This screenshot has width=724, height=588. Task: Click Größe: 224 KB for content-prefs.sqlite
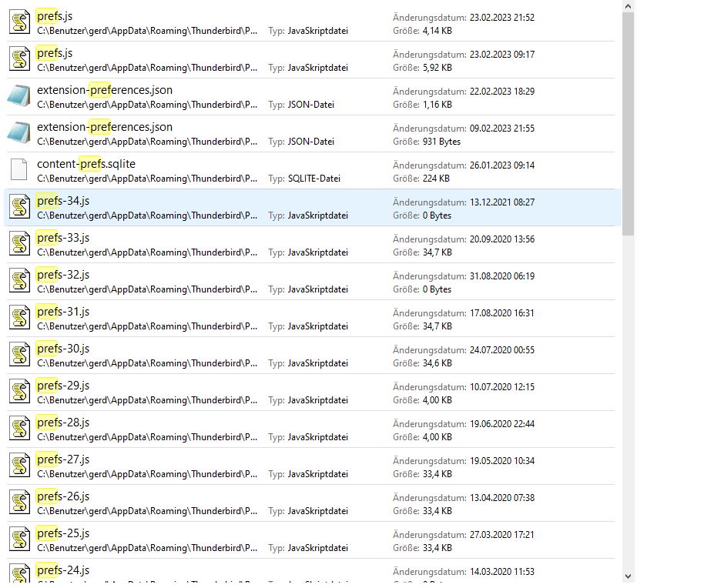pyautogui.click(x=421, y=179)
